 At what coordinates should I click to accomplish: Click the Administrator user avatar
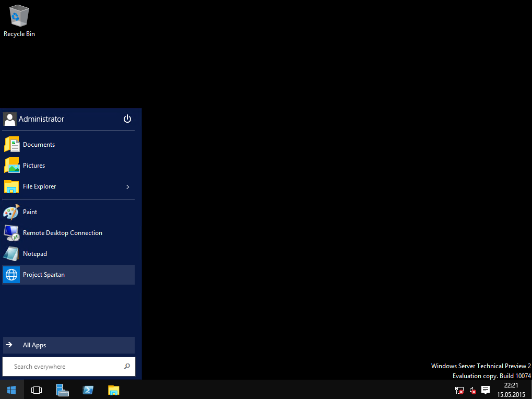point(9,119)
